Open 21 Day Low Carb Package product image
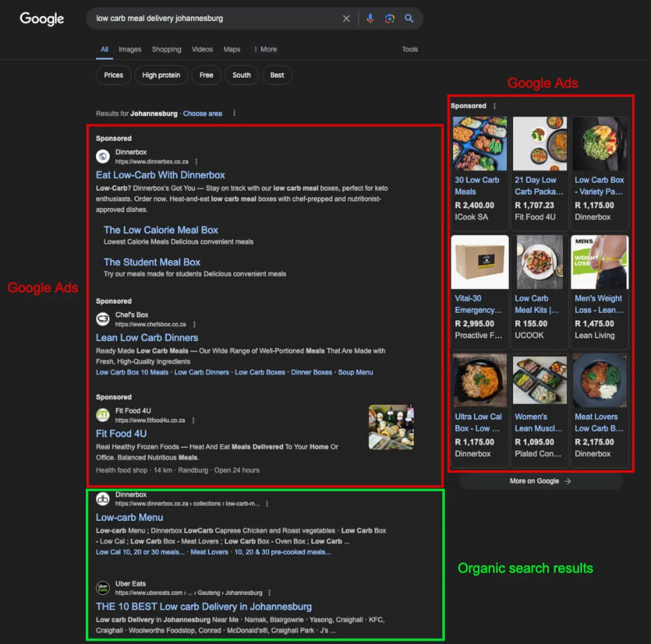651x644 pixels. [539, 144]
